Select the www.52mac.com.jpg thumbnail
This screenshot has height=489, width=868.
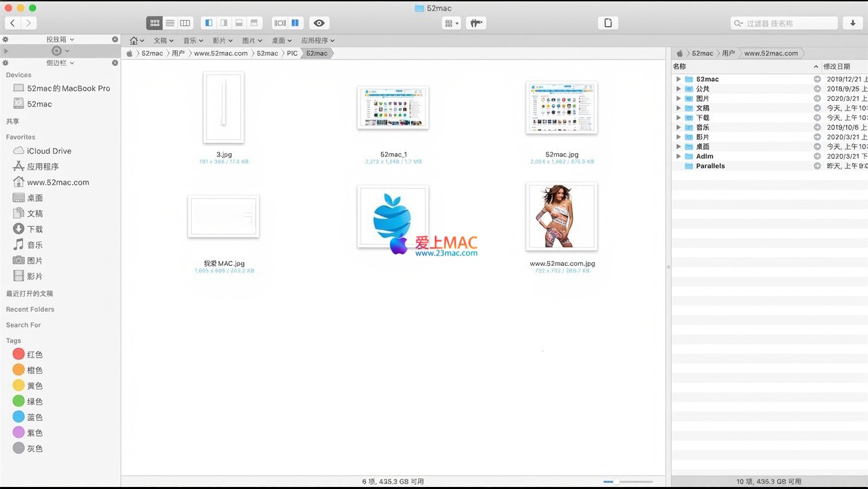pyautogui.click(x=562, y=217)
